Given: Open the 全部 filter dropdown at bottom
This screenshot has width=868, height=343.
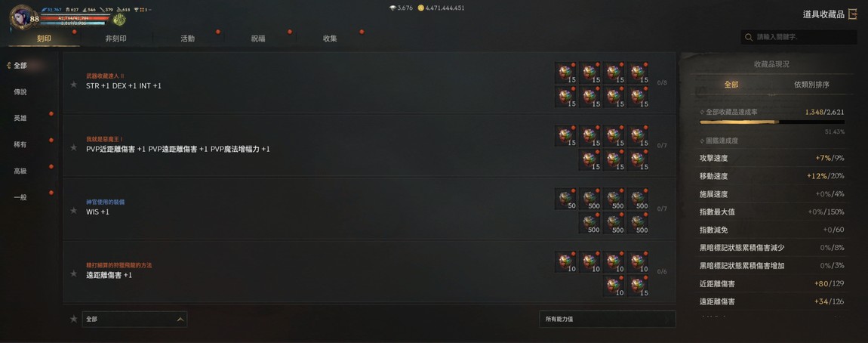Looking at the screenshot, I should [x=134, y=319].
